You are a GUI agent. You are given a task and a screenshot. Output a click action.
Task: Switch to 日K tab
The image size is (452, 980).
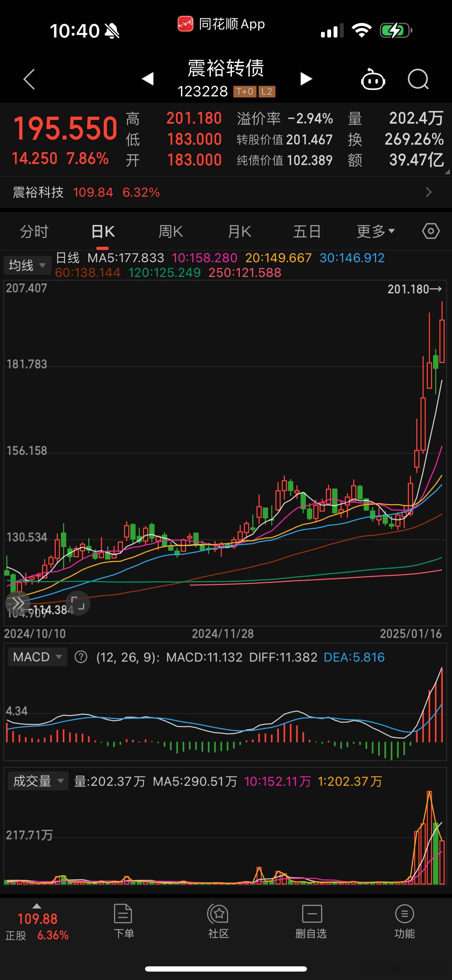(103, 231)
